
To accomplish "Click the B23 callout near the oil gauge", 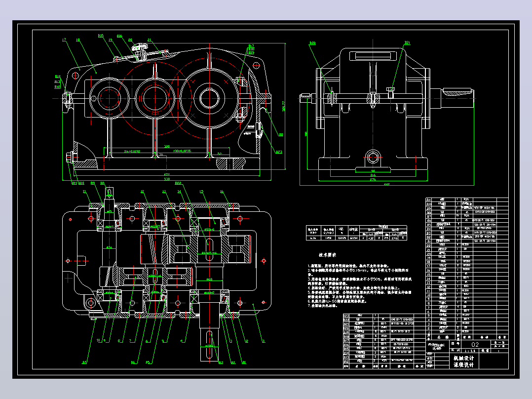I will pos(279,152).
